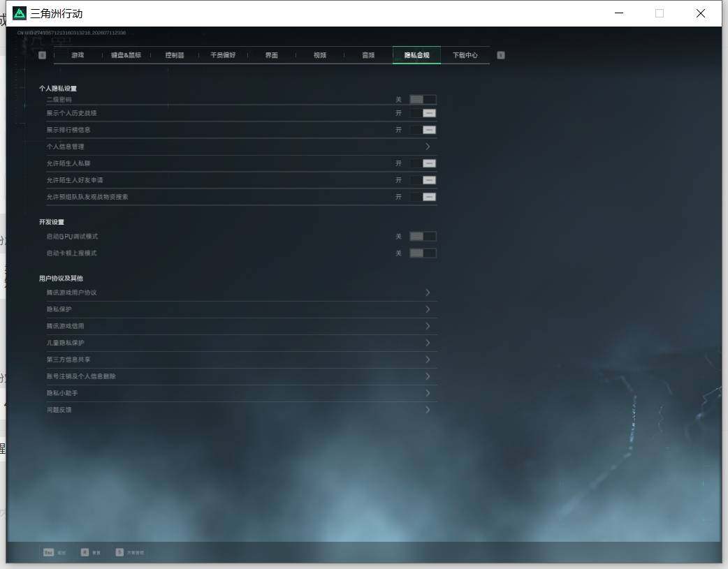Image resolution: width=728 pixels, height=569 pixels.
Task: Click the R reset button in bottom bar
Action: 91,552
